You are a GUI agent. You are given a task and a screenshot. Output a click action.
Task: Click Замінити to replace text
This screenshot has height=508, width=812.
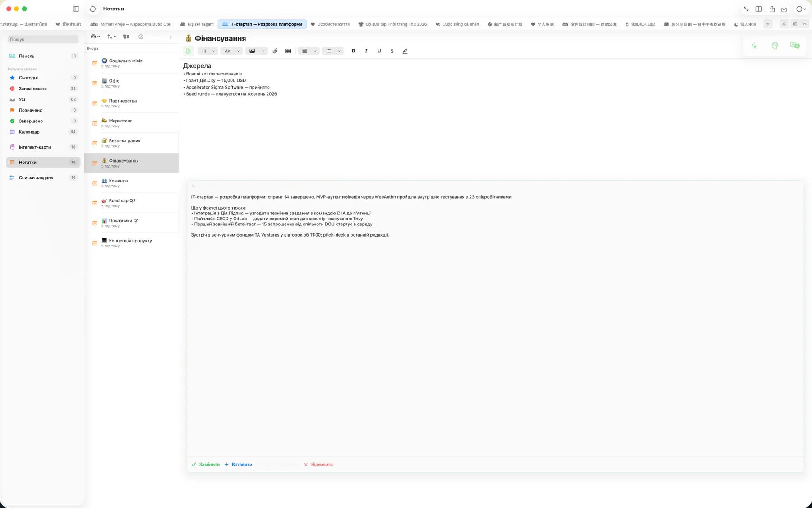(206, 464)
